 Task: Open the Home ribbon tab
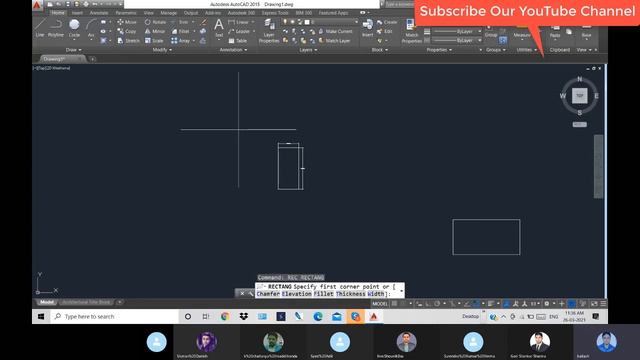pyautogui.click(x=58, y=13)
